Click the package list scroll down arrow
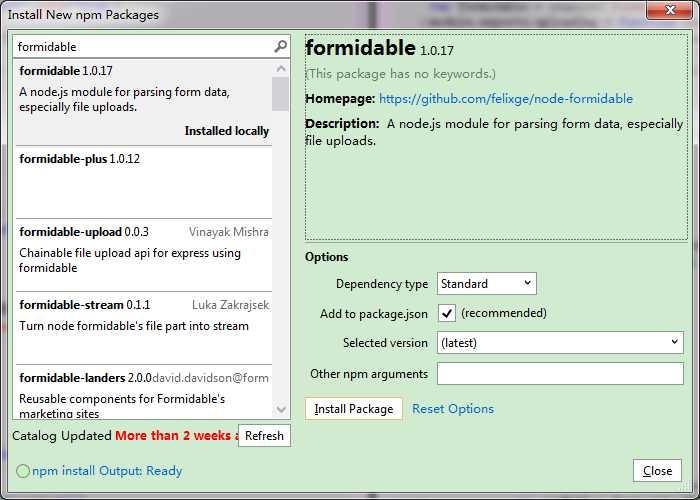700x500 pixels. (281, 409)
